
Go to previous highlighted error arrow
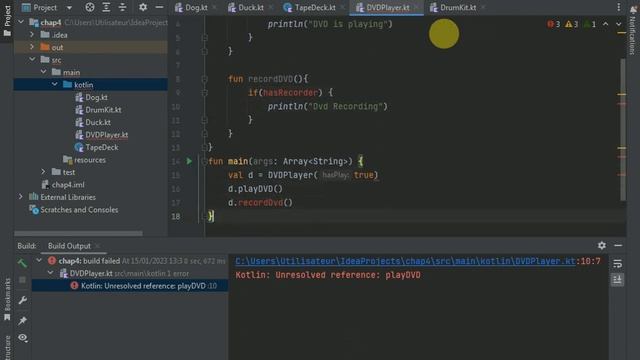tap(605, 24)
